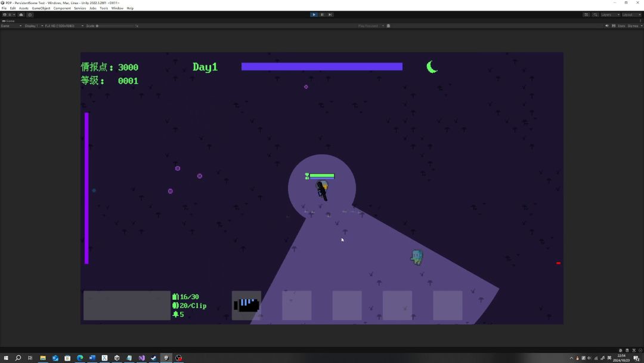This screenshot has width=644, height=363.
Task: Click the game view Scale slider
Action: (116, 26)
